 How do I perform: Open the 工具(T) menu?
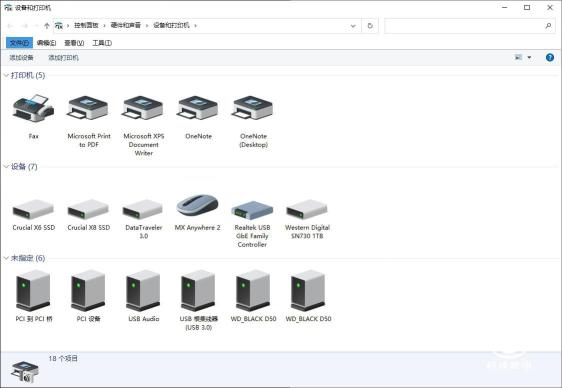coord(102,43)
